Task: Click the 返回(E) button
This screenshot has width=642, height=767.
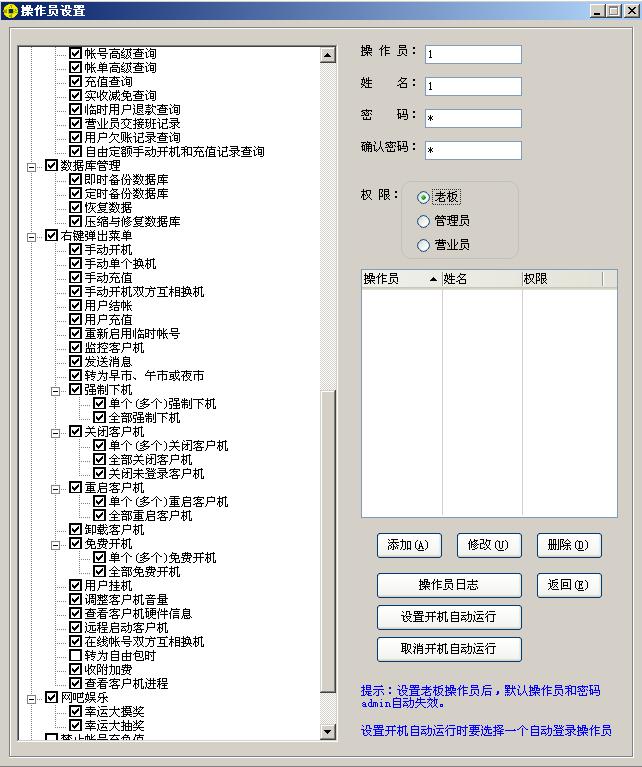Action: tap(569, 585)
